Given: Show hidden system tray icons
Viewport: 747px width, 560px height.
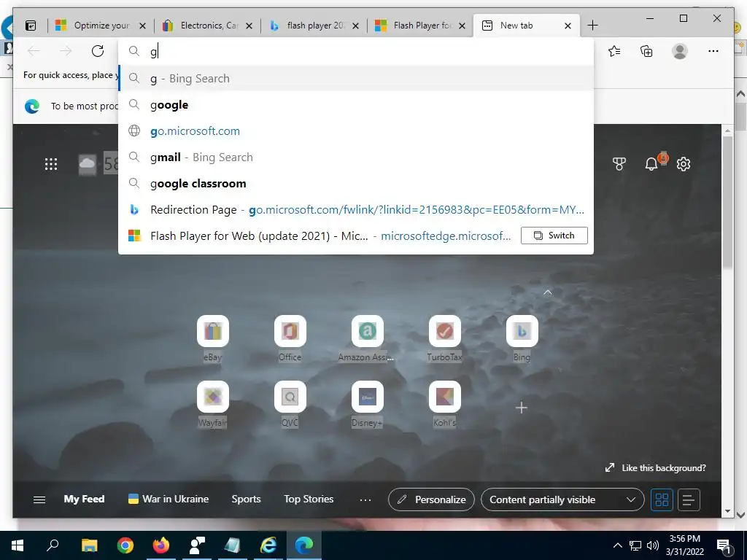Looking at the screenshot, I should click(x=617, y=545).
